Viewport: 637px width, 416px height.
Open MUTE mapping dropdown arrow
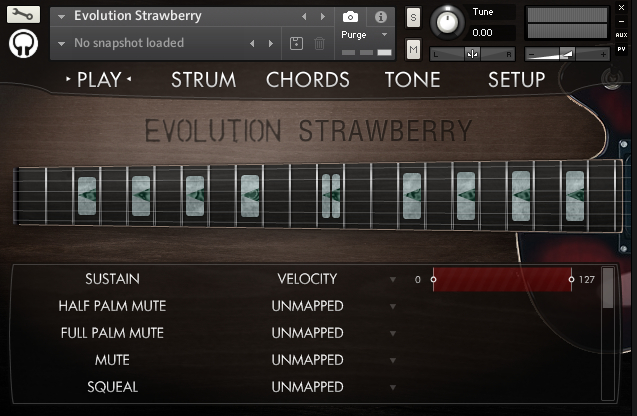(x=392, y=360)
